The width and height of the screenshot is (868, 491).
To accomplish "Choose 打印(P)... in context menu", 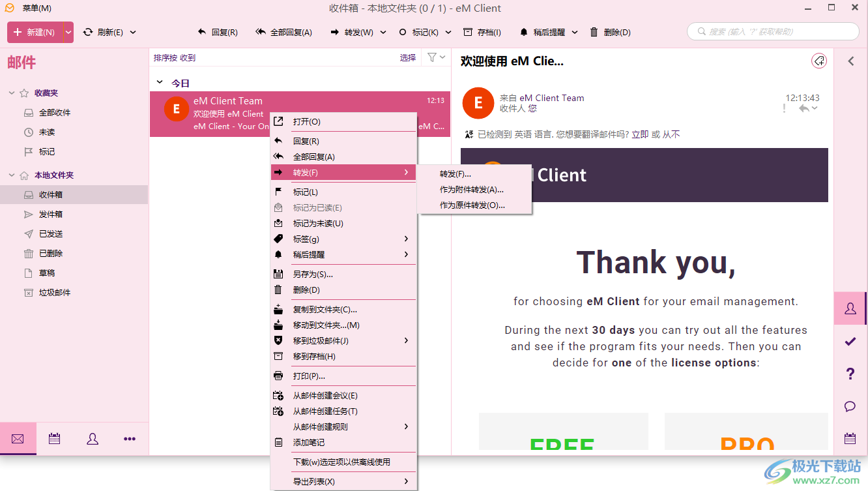I will point(343,376).
